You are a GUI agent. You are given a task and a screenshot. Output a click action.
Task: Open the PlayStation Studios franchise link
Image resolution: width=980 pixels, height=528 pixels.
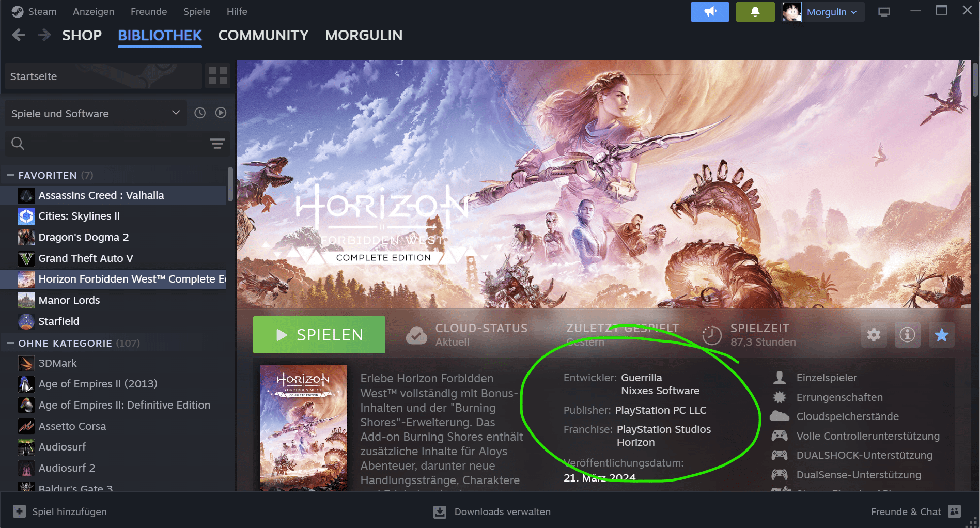[x=664, y=429]
